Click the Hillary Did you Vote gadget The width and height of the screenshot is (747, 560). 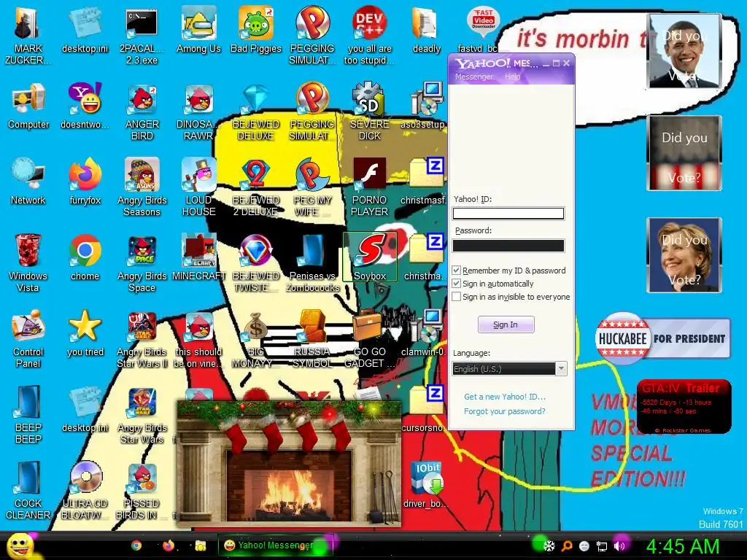pyautogui.click(x=684, y=255)
